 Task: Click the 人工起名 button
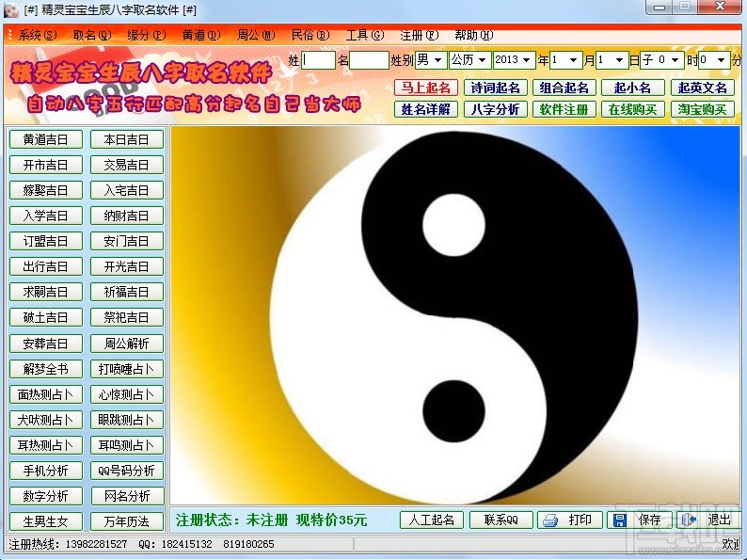point(432,520)
